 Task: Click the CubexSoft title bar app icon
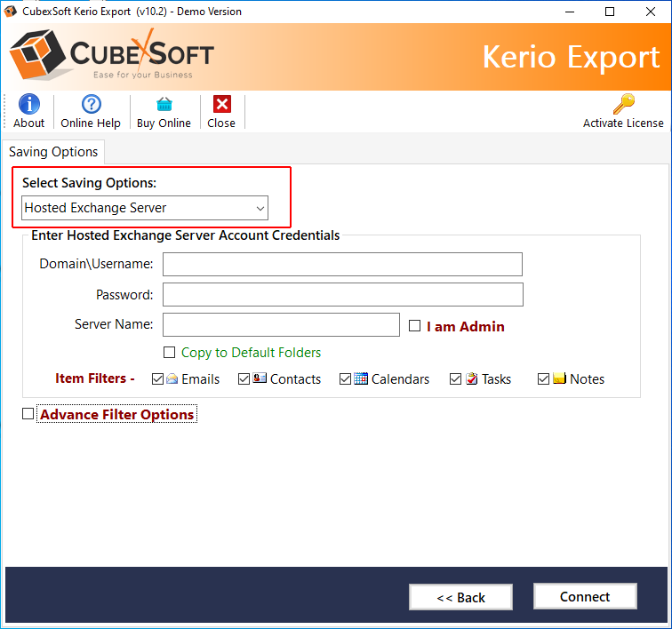point(11,12)
